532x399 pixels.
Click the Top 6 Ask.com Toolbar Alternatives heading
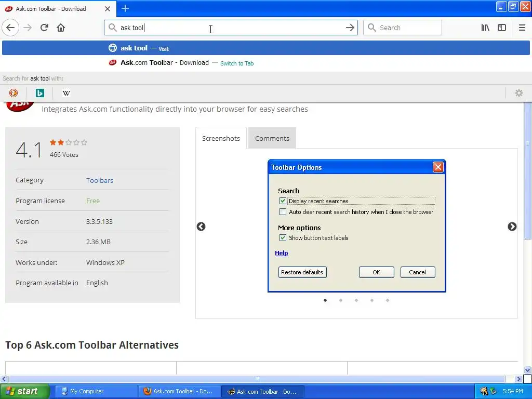pos(92,345)
